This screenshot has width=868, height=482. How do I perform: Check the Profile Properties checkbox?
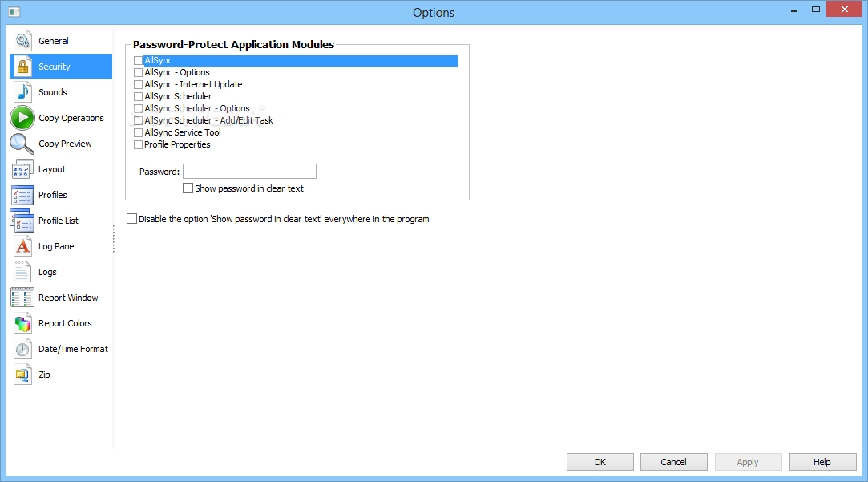point(139,144)
